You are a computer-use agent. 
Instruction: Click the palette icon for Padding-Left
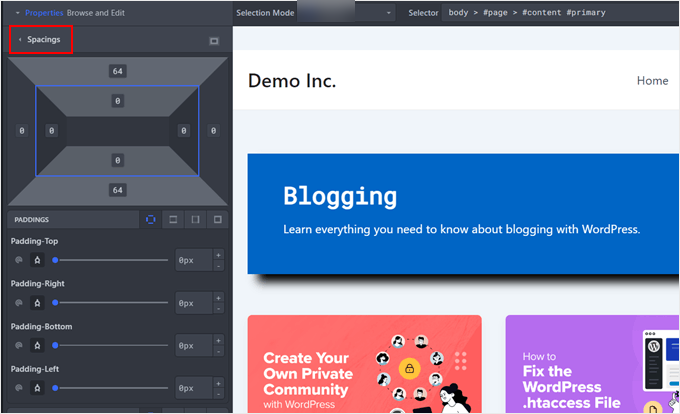pyautogui.click(x=19, y=388)
